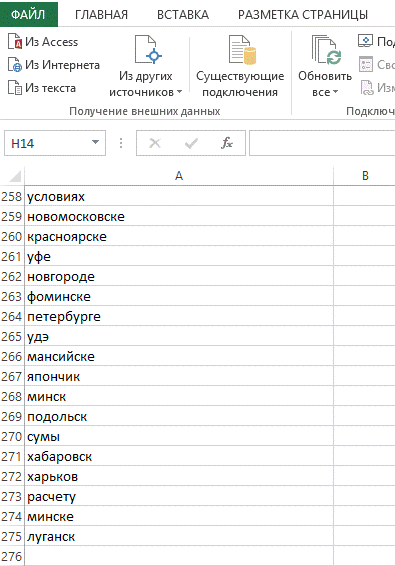Click Существующие подключения icon
Viewport: 395px width, 566px height.
(242, 50)
